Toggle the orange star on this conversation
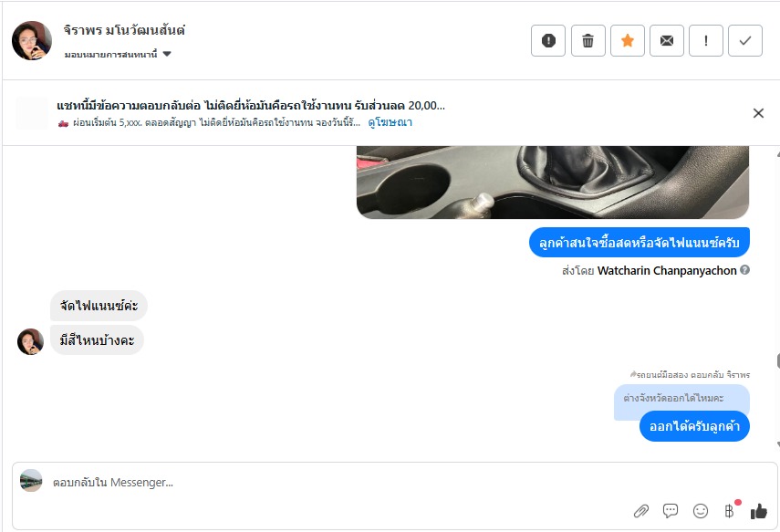Image resolution: width=780 pixels, height=532 pixels. click(x=628, y=40)
